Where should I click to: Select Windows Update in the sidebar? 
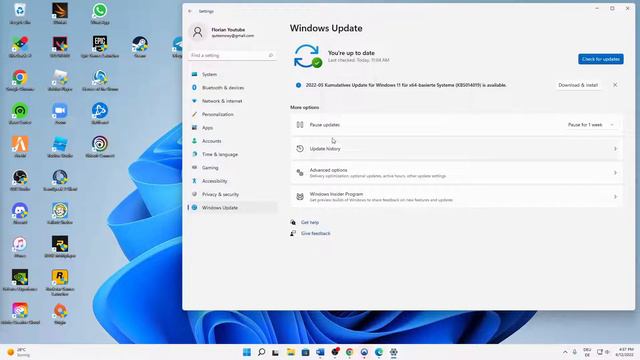tap(232, 208)
